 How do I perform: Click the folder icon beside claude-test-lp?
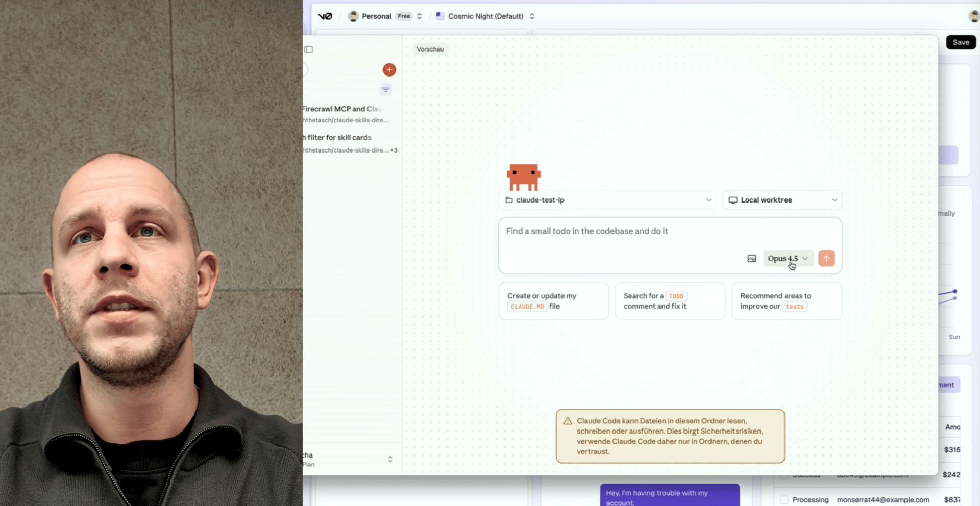[509, 200]
